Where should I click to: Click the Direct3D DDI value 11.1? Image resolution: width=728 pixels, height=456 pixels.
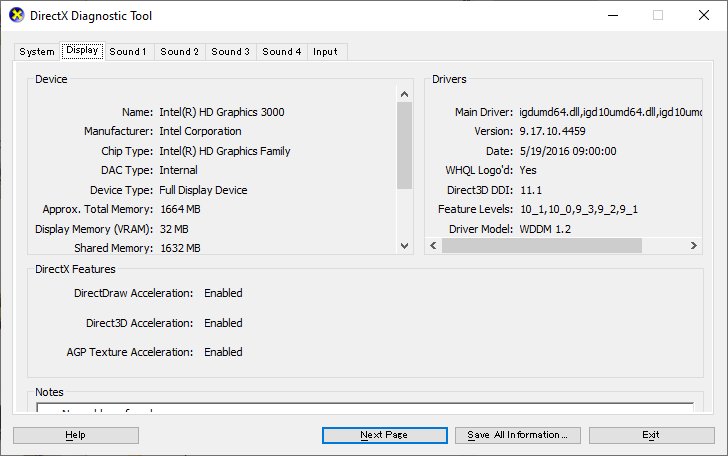click(x=531, y=190)
